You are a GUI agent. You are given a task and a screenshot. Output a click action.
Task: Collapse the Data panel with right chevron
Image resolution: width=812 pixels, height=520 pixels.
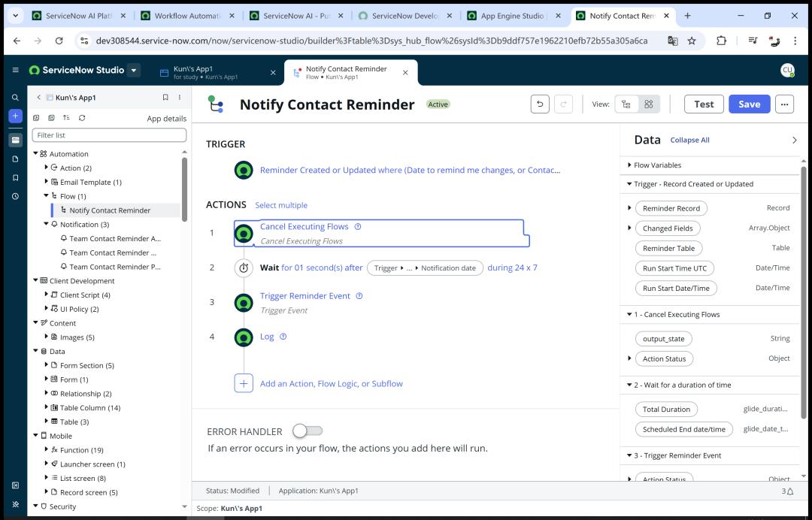coord(795,140)
